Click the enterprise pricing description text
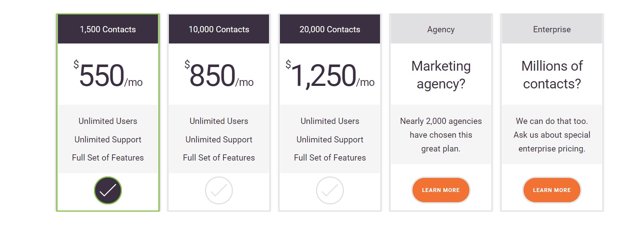644x233 pixels. click(552, 135)
